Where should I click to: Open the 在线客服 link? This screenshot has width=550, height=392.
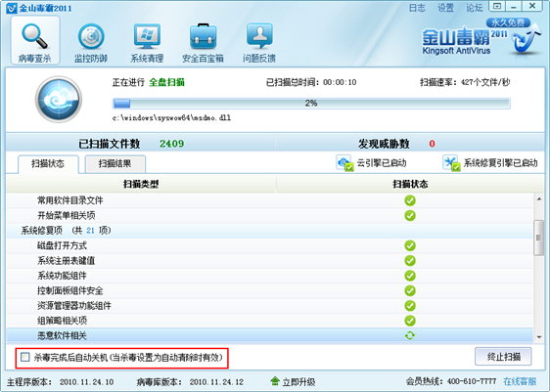point(520,381)
